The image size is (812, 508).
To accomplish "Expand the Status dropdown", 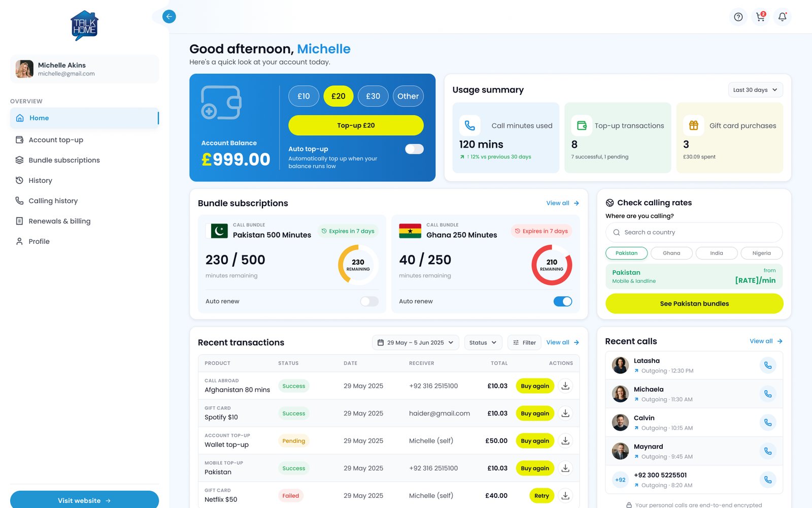I will (x=483, y=342).
